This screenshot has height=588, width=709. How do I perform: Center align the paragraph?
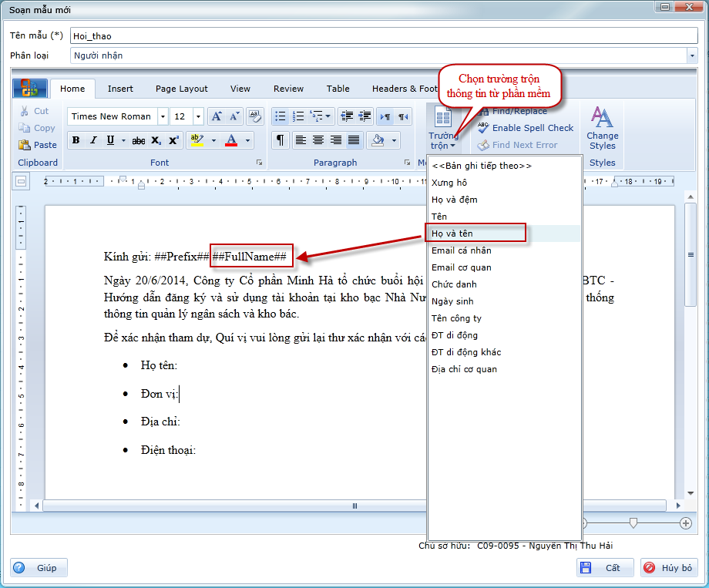[318, 140]
